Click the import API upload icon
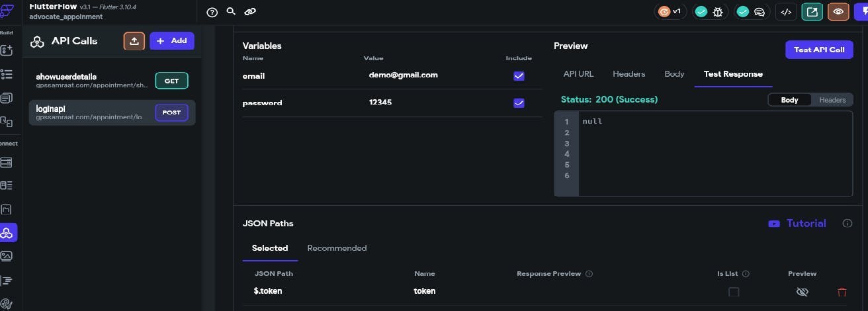 tap(134, 41)
